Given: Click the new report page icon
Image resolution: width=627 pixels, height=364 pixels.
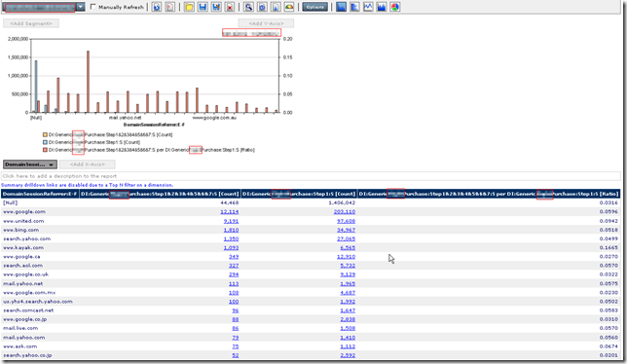Looking at the screenshot, I should 170,7.
